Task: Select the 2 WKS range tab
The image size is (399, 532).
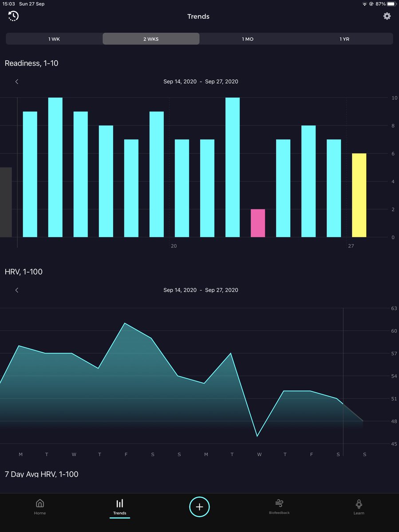Action: point(150,39)
